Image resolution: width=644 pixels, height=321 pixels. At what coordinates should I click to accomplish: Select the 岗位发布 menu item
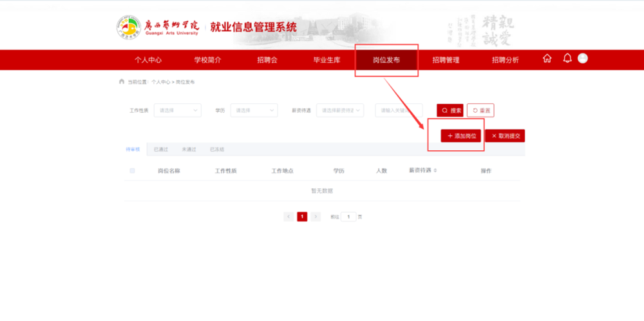coord(386,60)
